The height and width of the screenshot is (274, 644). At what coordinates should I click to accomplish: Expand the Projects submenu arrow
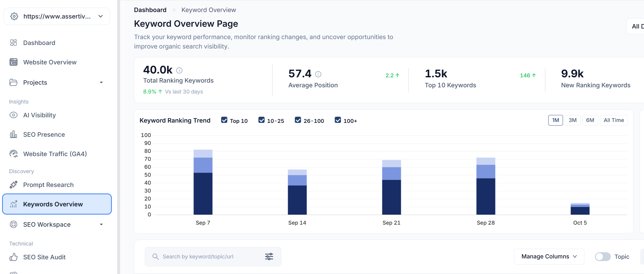[101, 83]
